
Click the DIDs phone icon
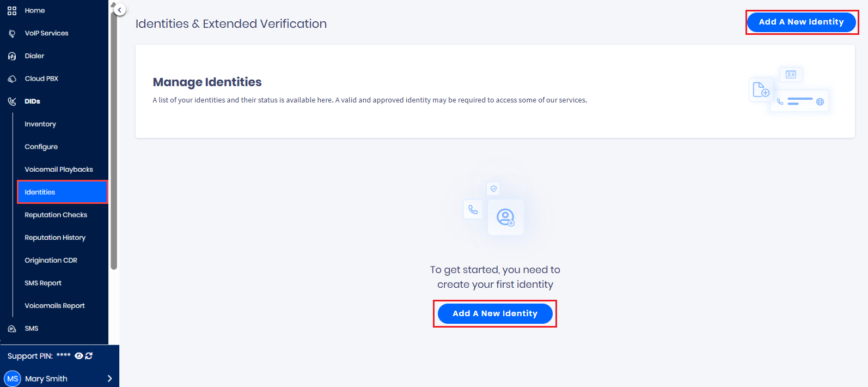pos(12,101)
